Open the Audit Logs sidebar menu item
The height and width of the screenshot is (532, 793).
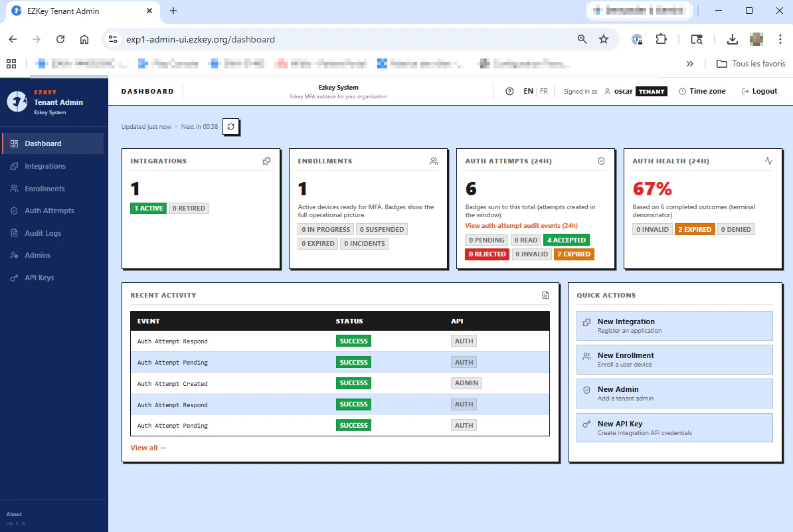tap(53, 233)
